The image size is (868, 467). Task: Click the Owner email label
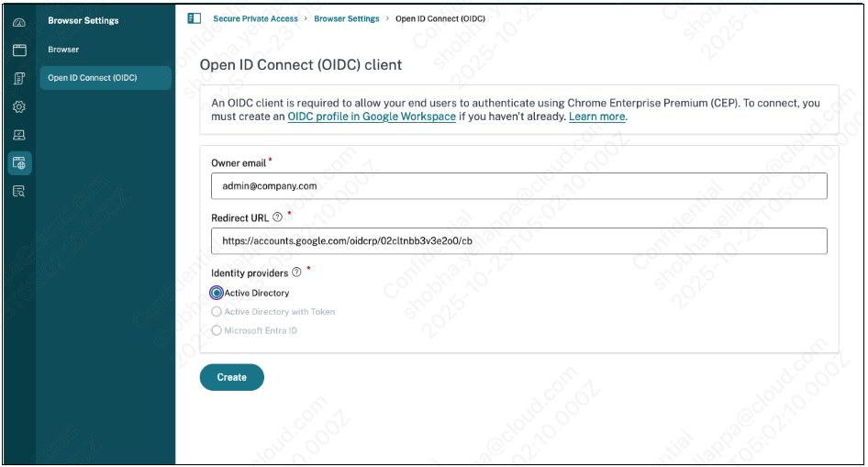coord(239,163)
